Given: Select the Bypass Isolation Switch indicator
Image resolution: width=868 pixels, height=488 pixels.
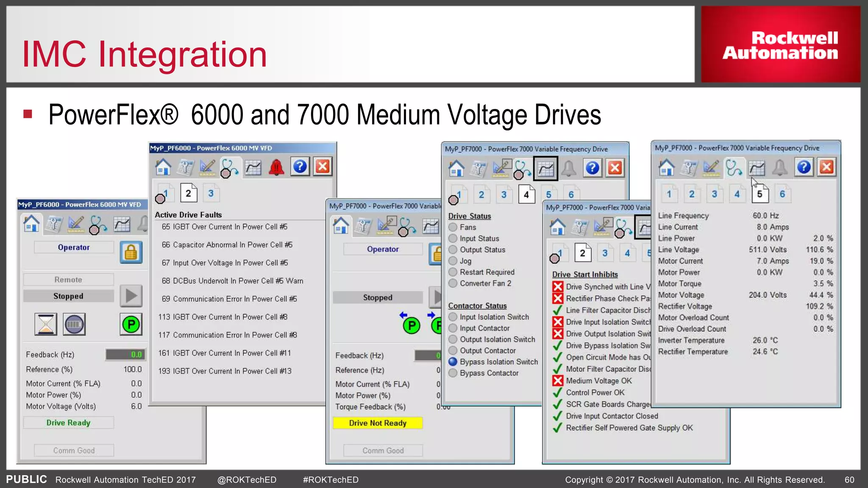Looking at the screenshot, I should 453,362.
